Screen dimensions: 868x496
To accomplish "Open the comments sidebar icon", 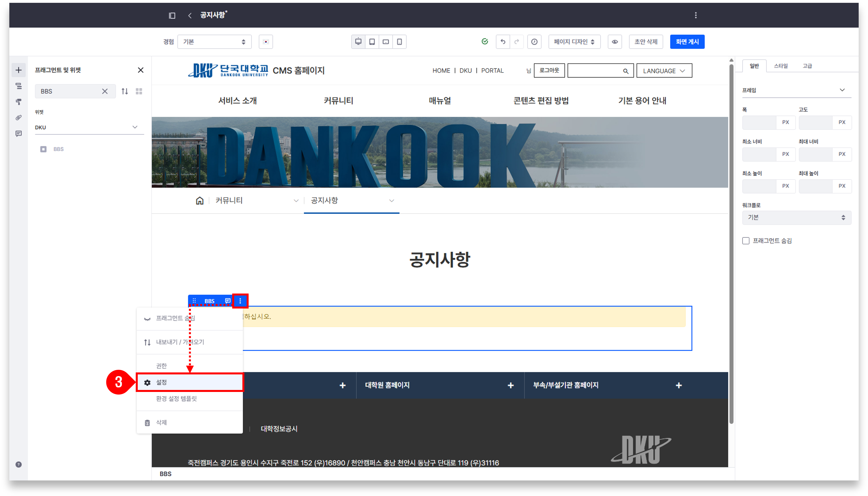I will coord(19,133).
